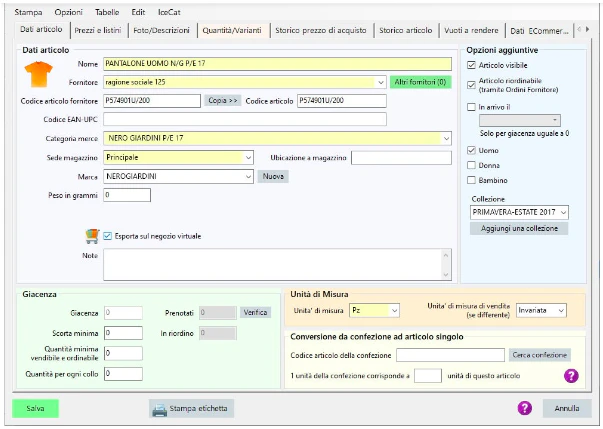Open the Storico articolo tab

point(406,30)
